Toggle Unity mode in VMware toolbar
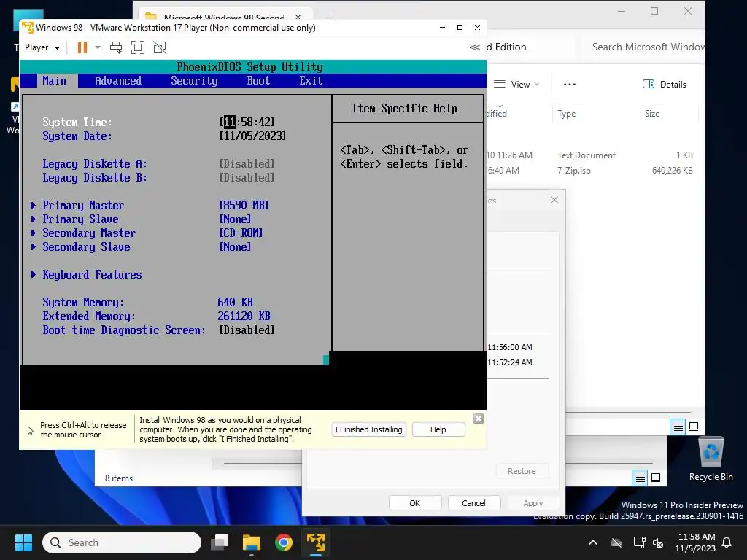Screen dimensions: 747x560 160,47
